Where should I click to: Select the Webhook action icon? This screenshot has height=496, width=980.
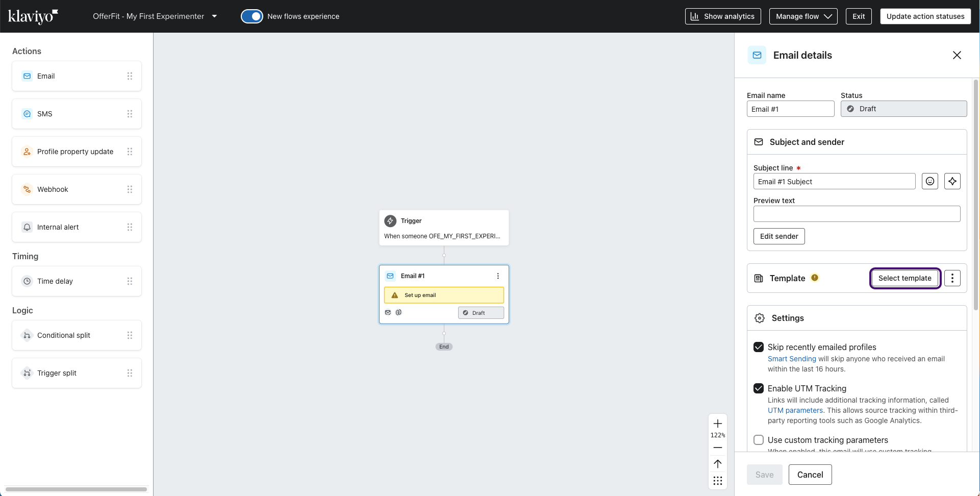27,189
